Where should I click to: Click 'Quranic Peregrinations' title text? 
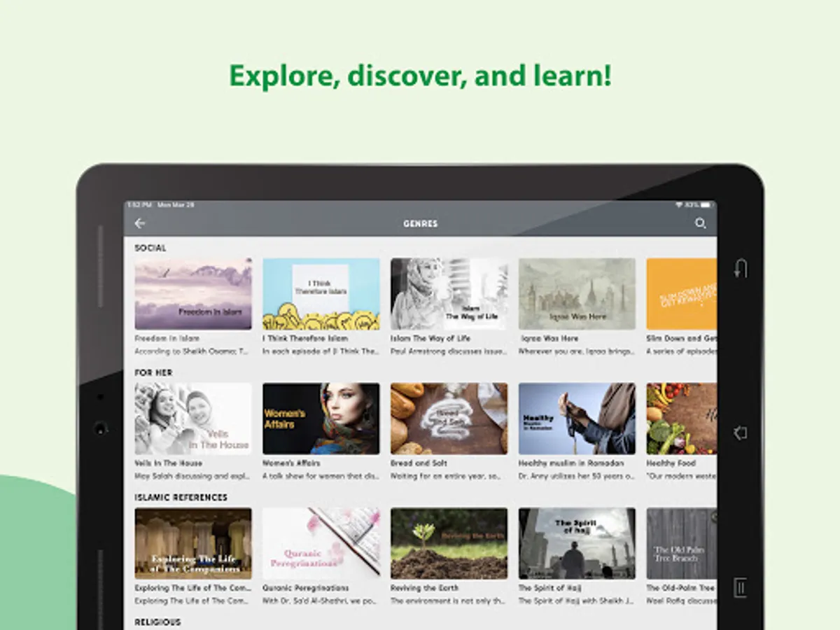(305, 588)
